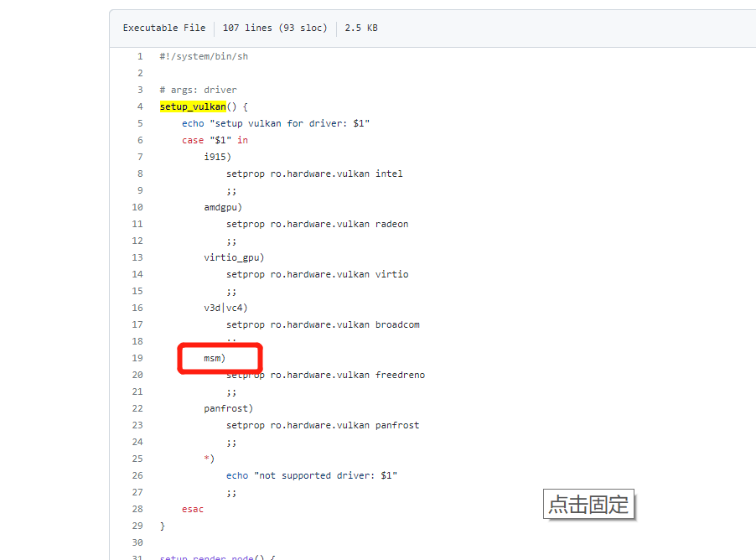
Task: Click line number 4 next to setup_vulkan
Action: click(x=140, y=106)
